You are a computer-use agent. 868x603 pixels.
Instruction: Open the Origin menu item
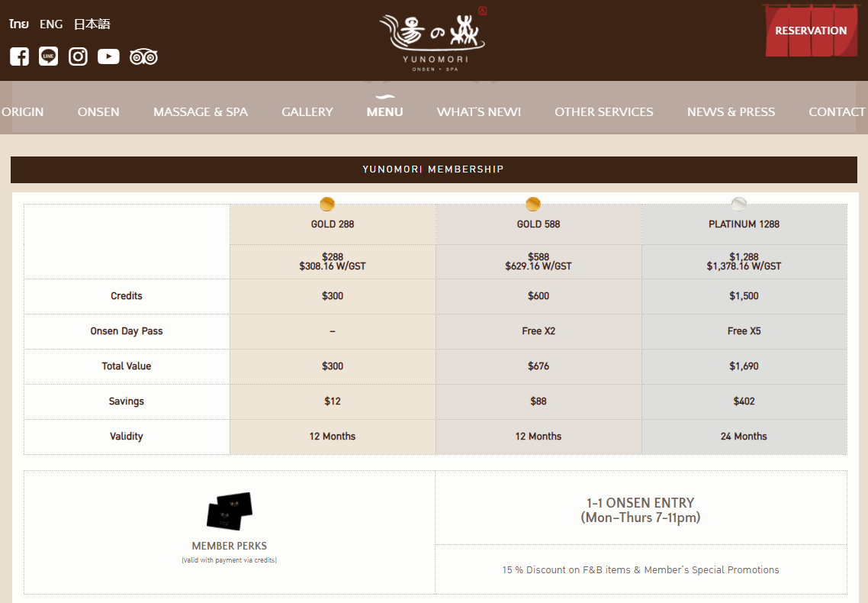pyautogui.click(x=23, y=112)
